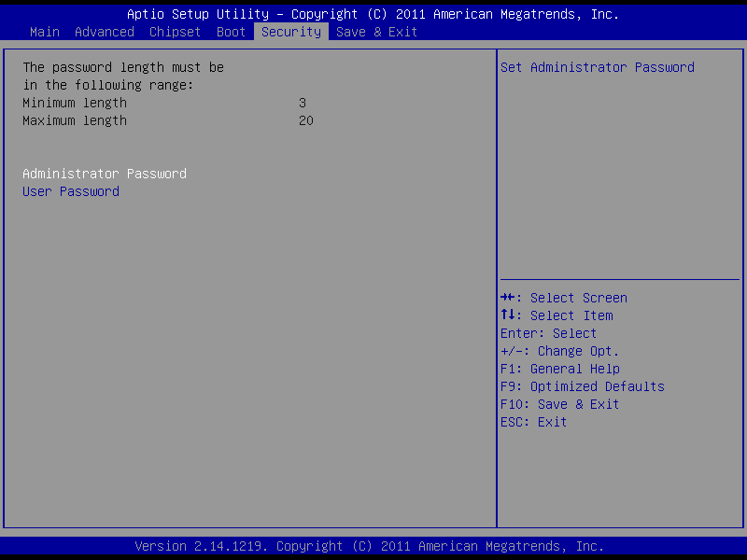
Task: Click the 'Set Administrator Password' help text
Action: pos(598,67)
